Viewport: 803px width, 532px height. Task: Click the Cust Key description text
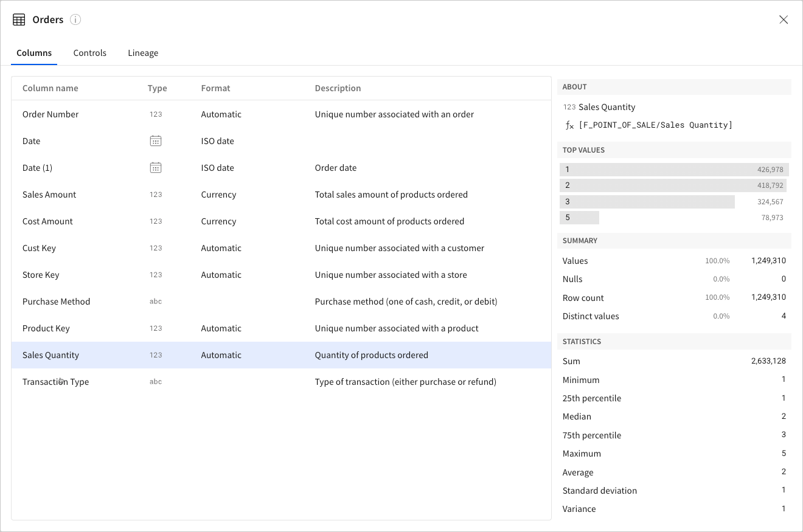399,248
